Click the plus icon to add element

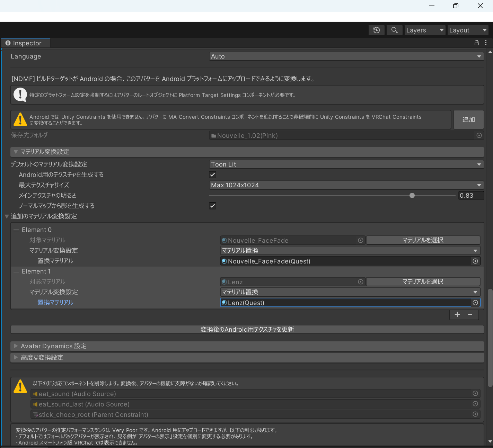457,314
